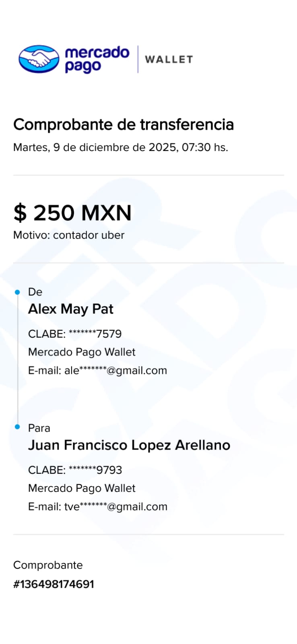Select recipient Juan Francisco Lopez Arellano
297x644 pixels.
(129, 445)
